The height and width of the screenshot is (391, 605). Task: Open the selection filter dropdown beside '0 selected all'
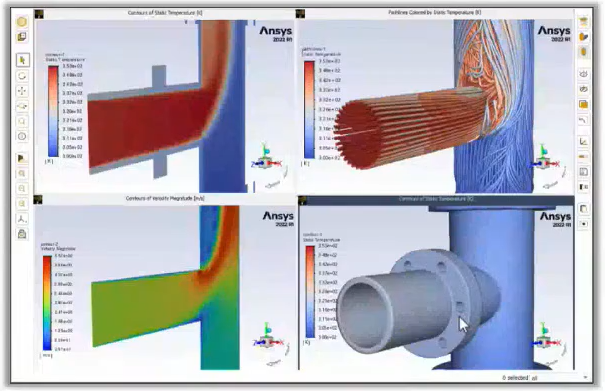pyautogui.click(x=586, y=377)
